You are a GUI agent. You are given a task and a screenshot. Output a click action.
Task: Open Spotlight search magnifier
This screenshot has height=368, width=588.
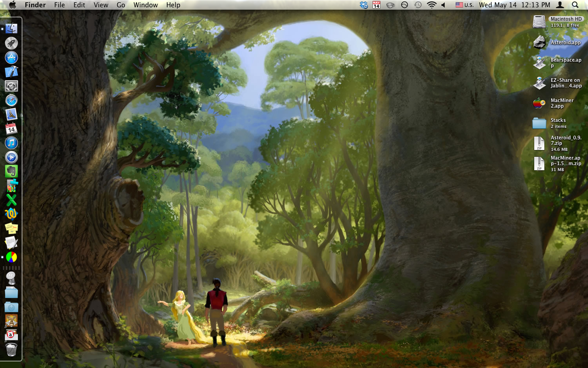click(575, 5)
